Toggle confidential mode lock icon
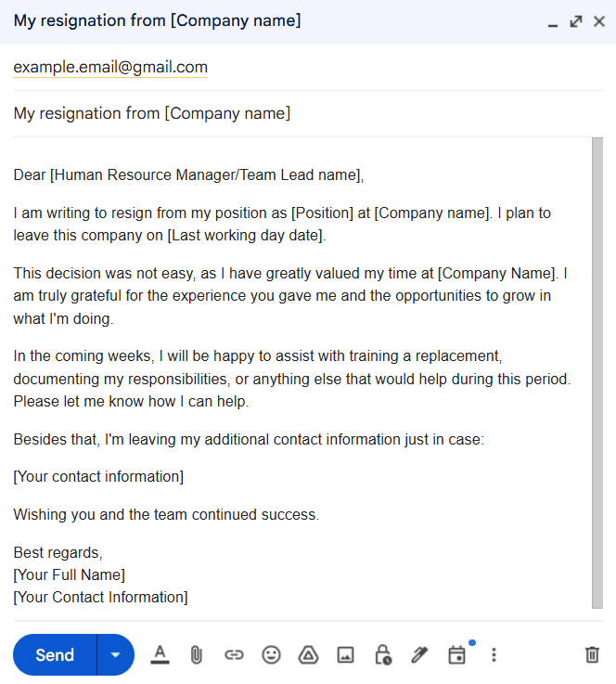 382,654
